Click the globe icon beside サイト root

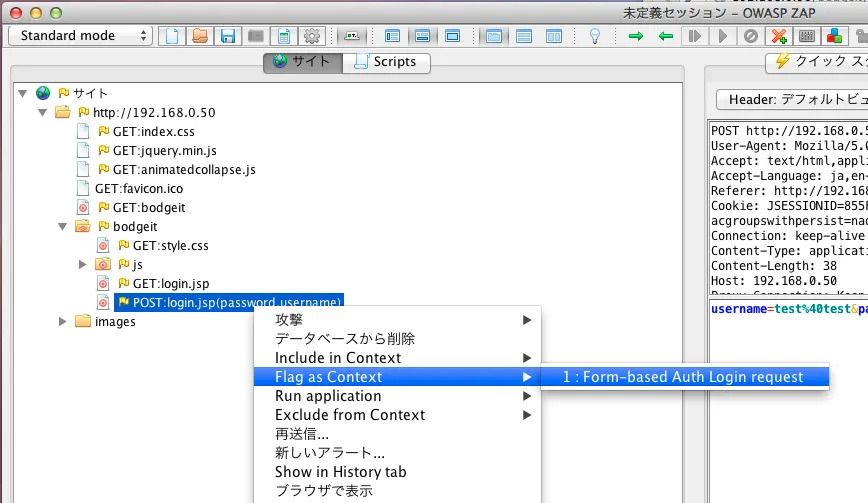[x=43, y=93]
